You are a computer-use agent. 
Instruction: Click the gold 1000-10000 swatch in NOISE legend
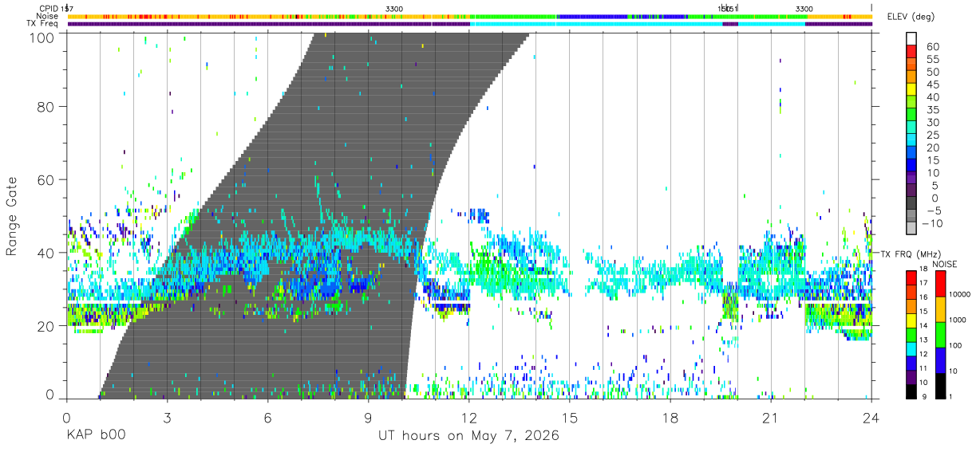[x=940, y=309]
